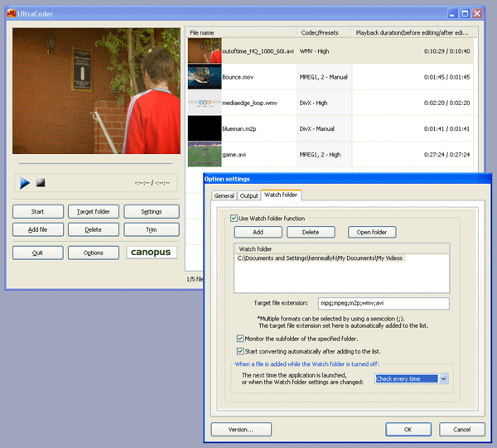Viewport: 497px width, 448px height.
Task: Click the Target file extension field
Action: tap(384, 303)
